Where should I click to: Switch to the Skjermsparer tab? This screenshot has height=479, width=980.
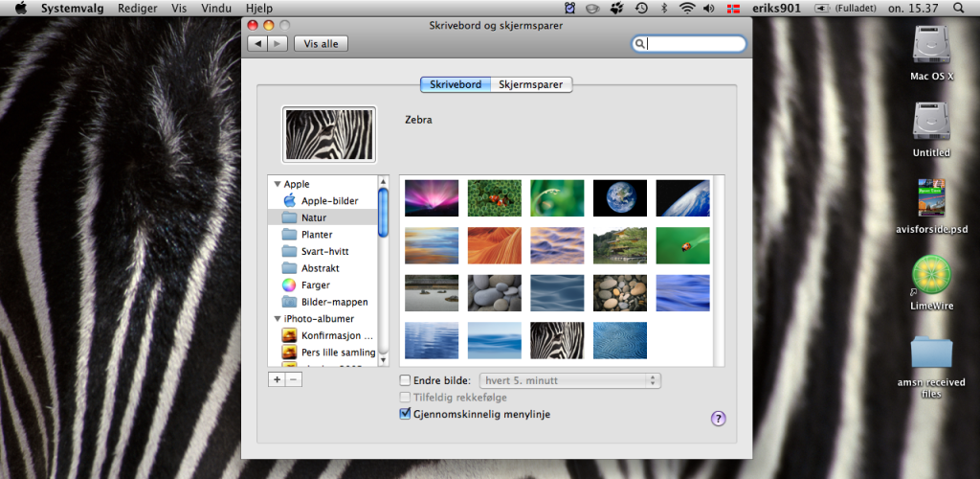pyautogui.click(x=531, y=84)
